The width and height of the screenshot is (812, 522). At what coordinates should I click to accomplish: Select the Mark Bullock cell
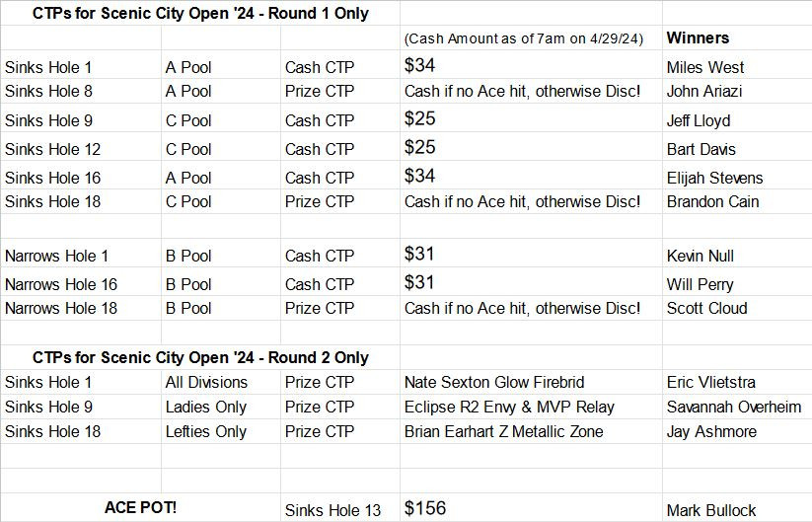point(711,510)
